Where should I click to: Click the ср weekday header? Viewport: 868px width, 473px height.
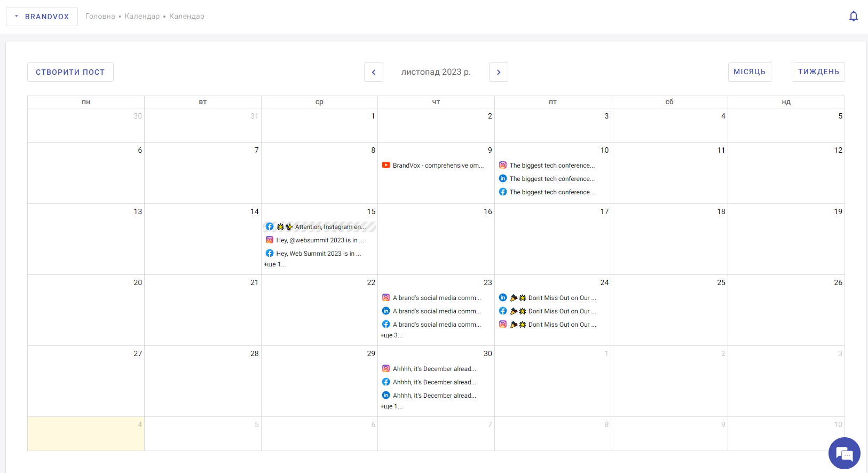[x=319, y=102]
